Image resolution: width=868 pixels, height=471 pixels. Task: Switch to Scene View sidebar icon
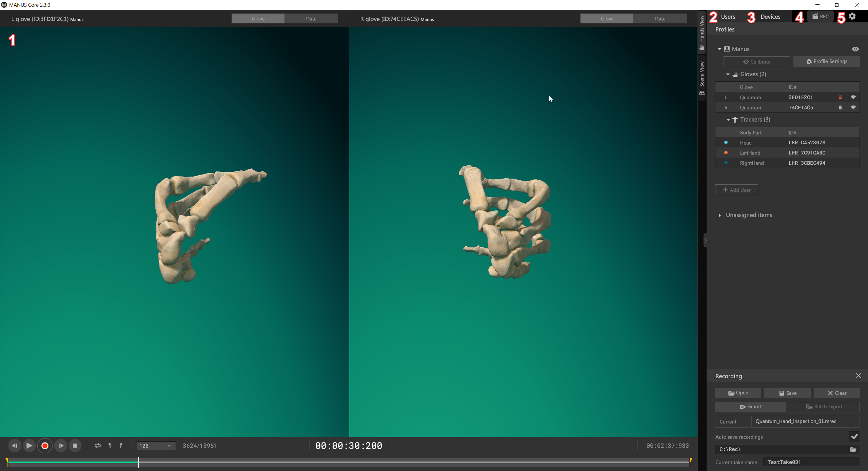coord(702,78)
